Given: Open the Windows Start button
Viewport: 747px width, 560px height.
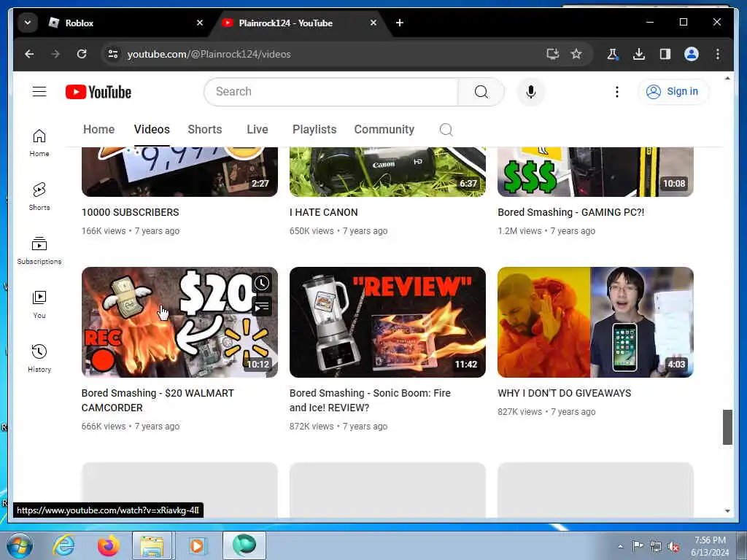Looking at the screenshot, I should click(x=20, y=545).
